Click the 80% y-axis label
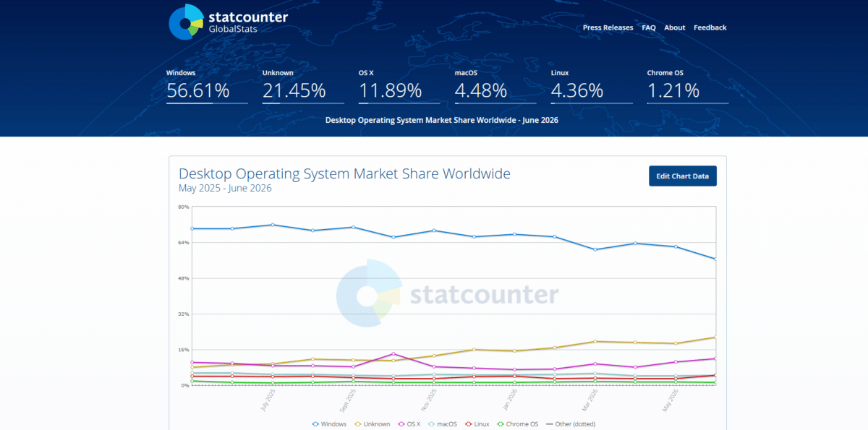This screenshot has height=430, width=868. coord(184,207)
